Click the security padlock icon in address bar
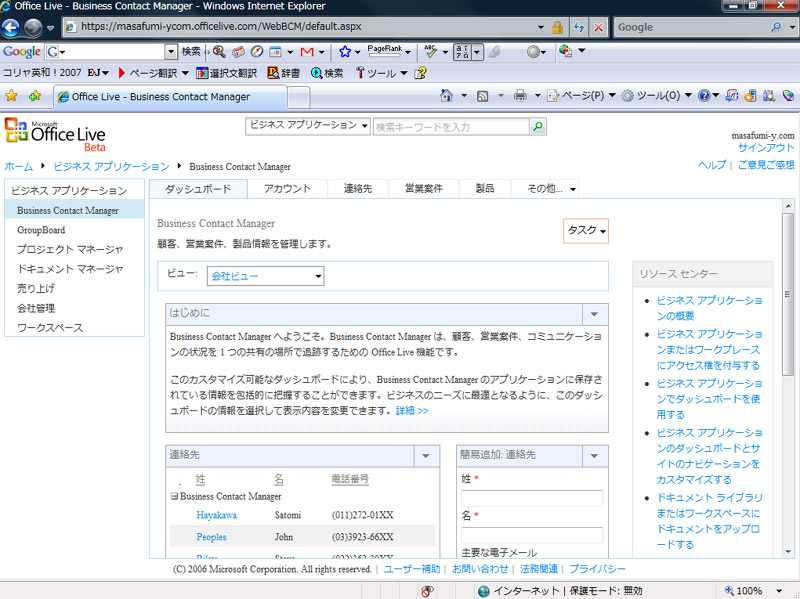Screen dimensions: 800x599 [557, 27]
